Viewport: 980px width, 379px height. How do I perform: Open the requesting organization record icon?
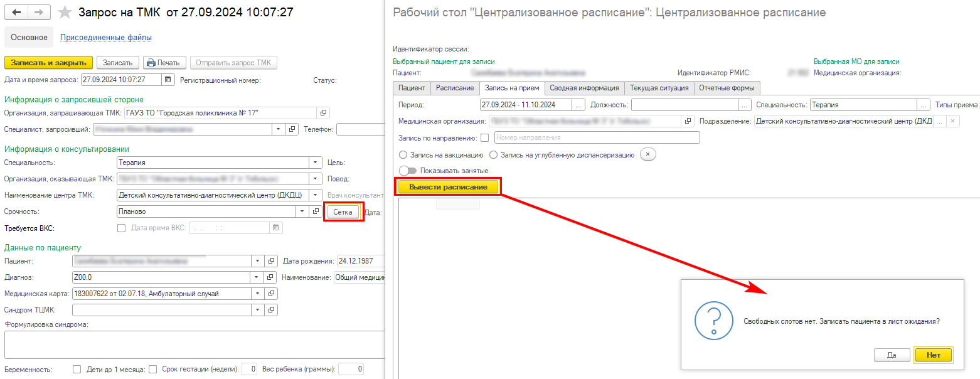(323, 113)
